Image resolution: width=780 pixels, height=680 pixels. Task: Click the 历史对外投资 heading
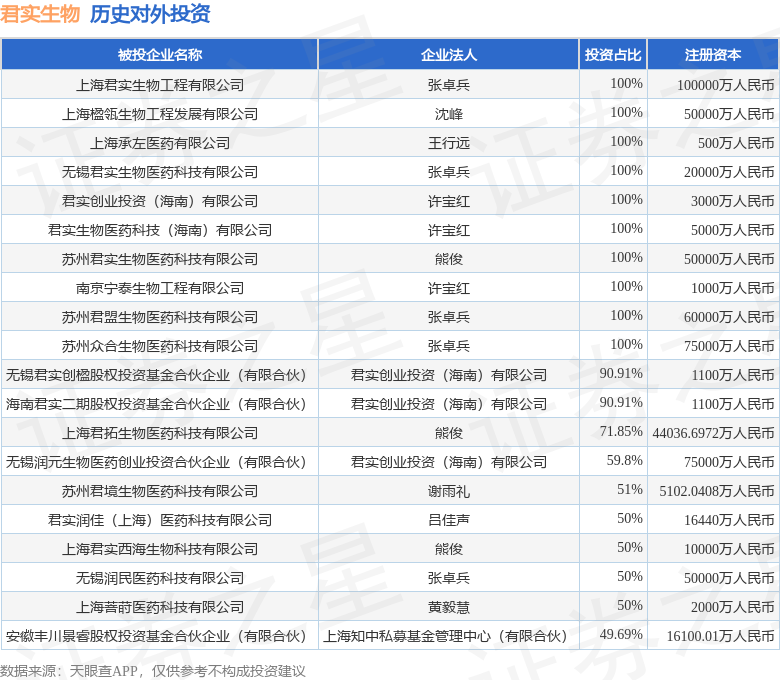click(150, 13)
